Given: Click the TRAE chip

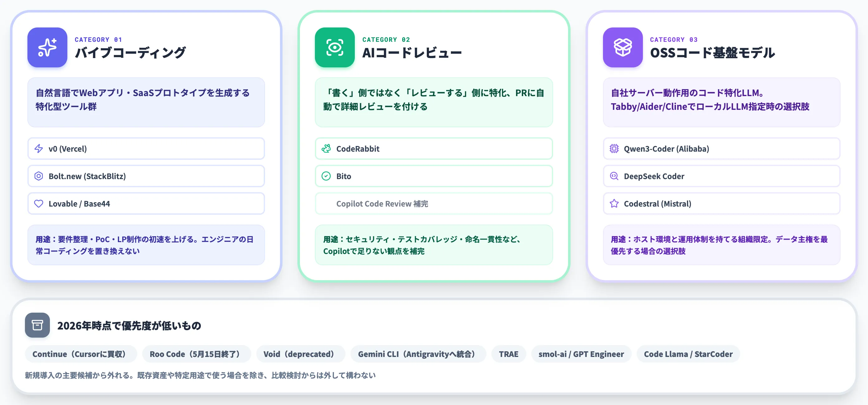Looking at the screenshot, I should 509,354.
